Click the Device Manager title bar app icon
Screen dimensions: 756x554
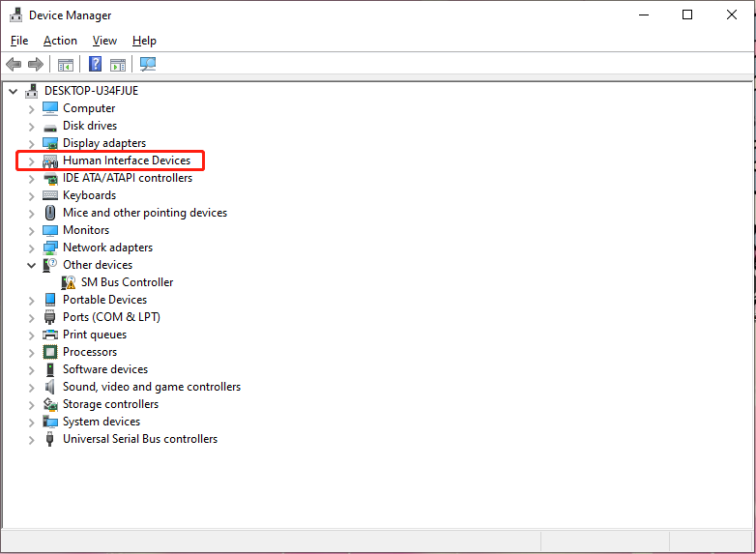click(15, 15)
